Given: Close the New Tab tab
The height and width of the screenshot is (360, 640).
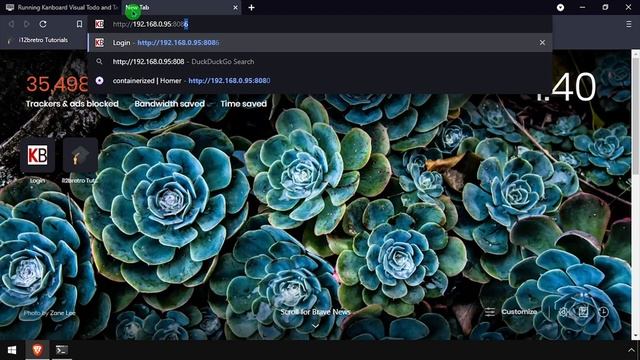Looking at the screenshot, I should 235,7.
